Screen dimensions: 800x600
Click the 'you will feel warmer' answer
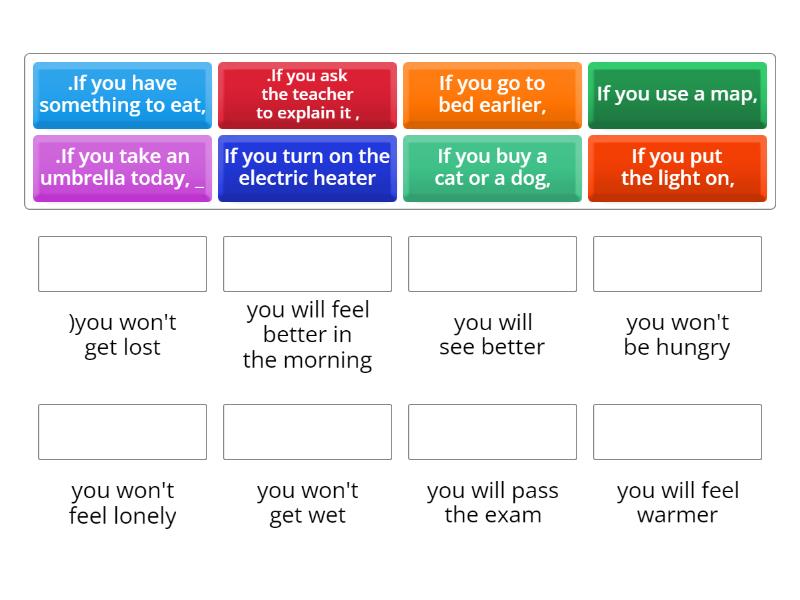coord(677,503)
